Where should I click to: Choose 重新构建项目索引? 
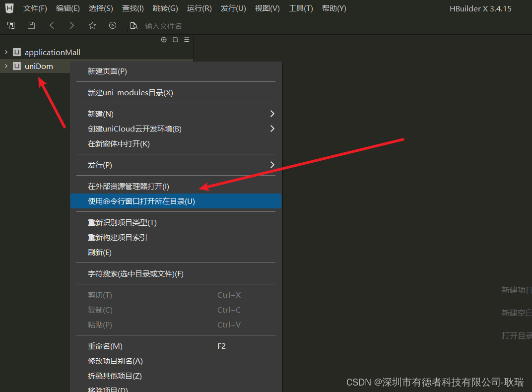tap(176, 238)
